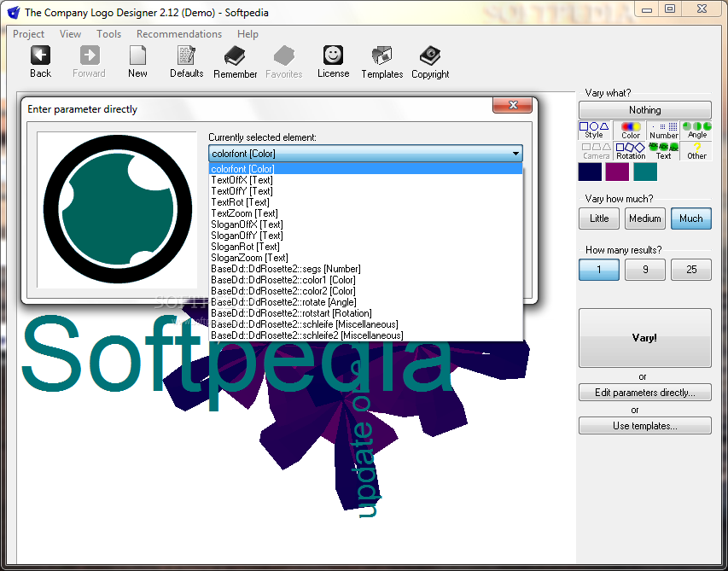
Task: Click Edit parameters directly button
Action: 645,393
